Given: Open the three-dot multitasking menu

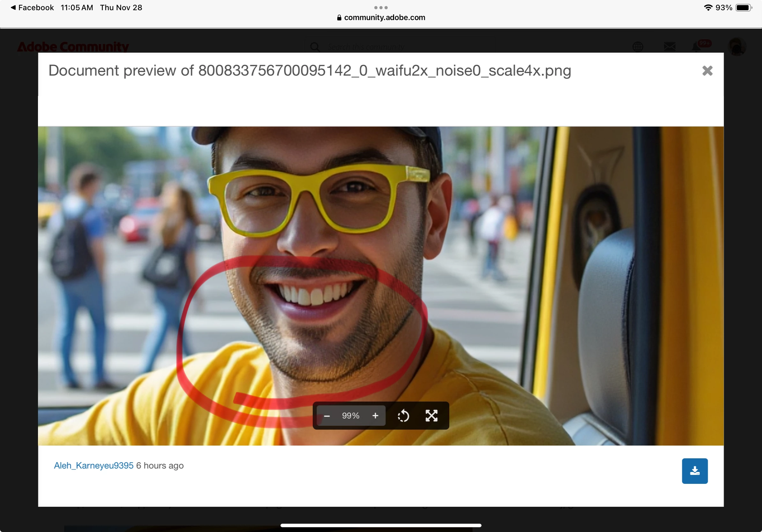Looking at the screenshot, I should tap(381, 7).
